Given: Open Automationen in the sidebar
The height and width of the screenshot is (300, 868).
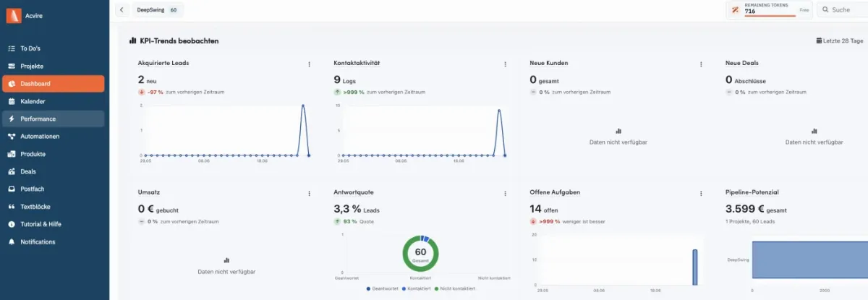Looking at the screenshot, I should (x=54, y=136).
